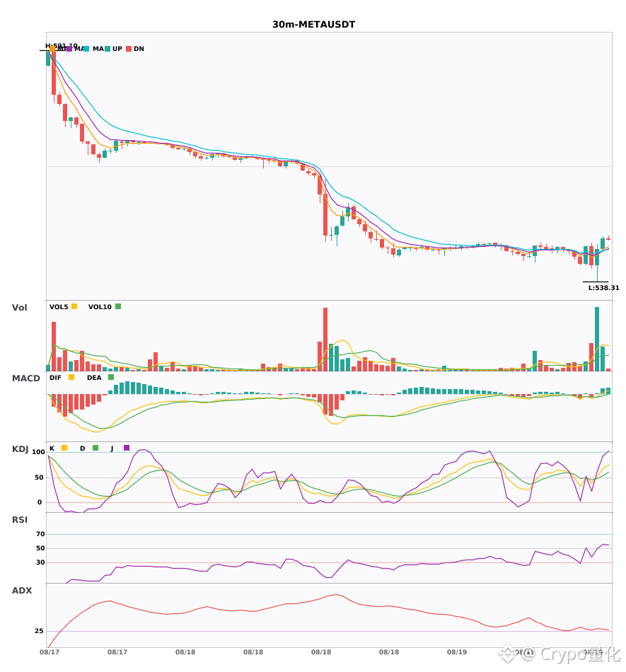Select the yellow K line swatch

[64, 448]
